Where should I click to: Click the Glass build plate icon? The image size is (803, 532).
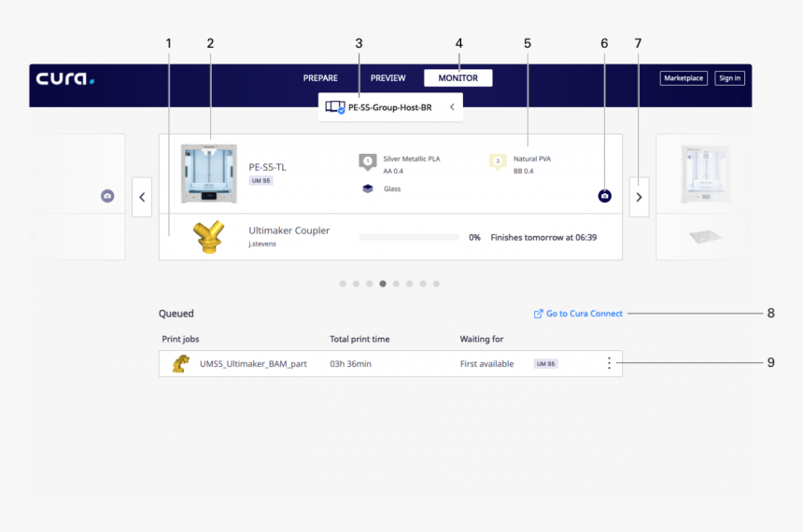368,189
